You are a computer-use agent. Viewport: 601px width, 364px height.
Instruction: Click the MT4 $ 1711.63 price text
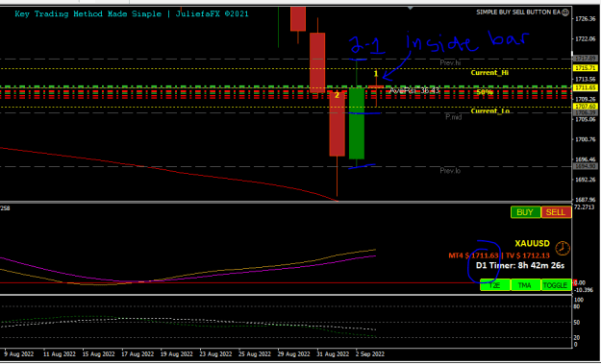[x=474, y=255]
